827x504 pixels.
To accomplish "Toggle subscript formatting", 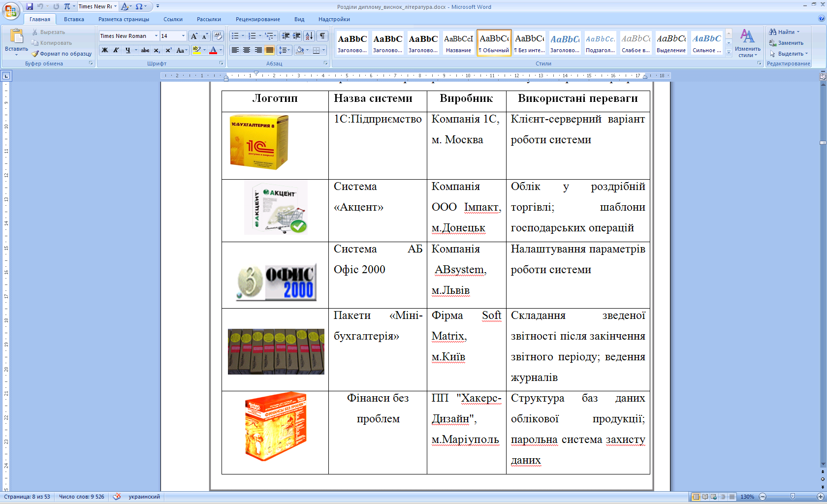I will (157, 50).
